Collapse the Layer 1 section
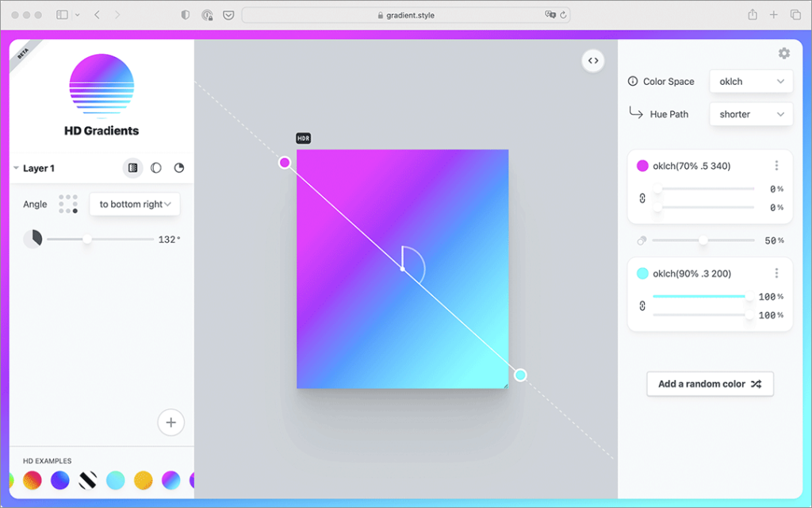Viewport: 812px width, 508px height. 16,168
